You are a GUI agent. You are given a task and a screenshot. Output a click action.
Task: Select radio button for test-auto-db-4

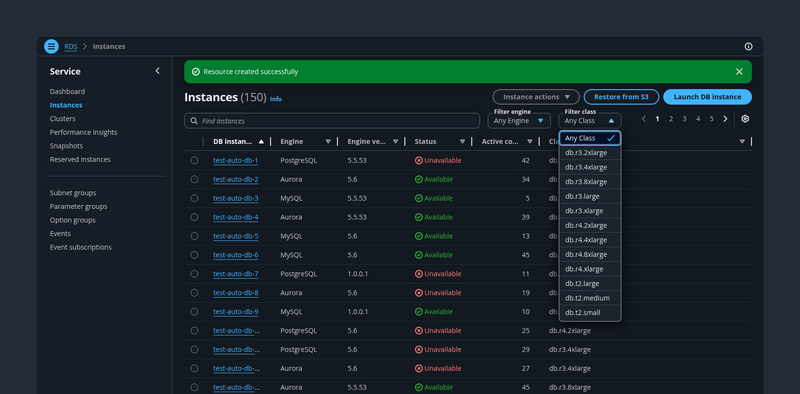[194, 217]
